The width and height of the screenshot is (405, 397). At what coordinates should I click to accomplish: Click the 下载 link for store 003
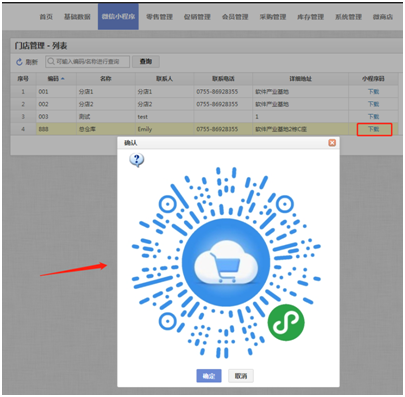(x=373, y=116)
